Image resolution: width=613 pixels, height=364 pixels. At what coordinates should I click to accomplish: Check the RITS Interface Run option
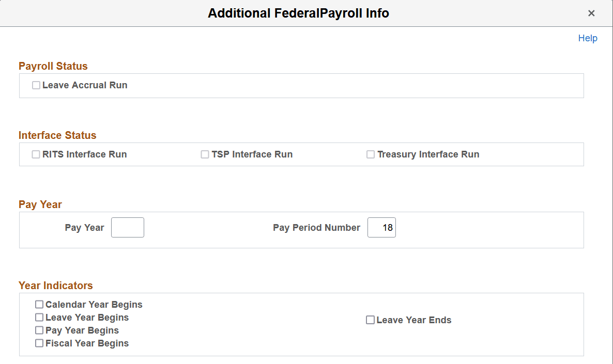point(36,154)
